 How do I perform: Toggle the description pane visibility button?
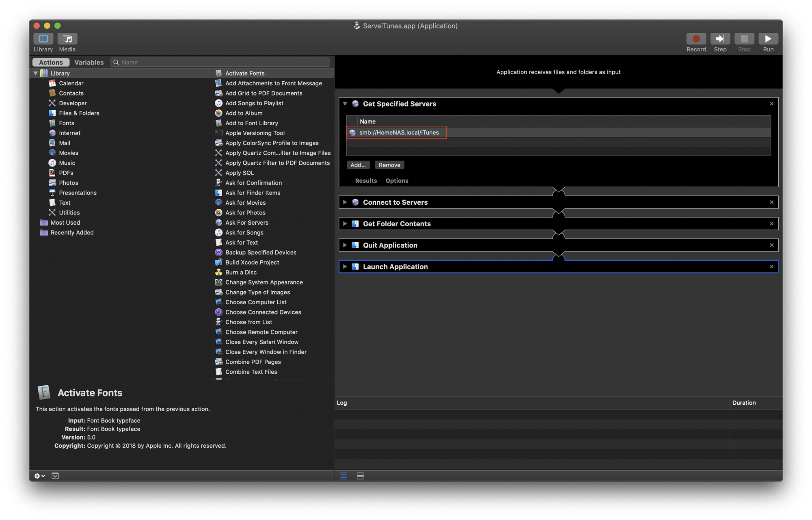point(55,476)
